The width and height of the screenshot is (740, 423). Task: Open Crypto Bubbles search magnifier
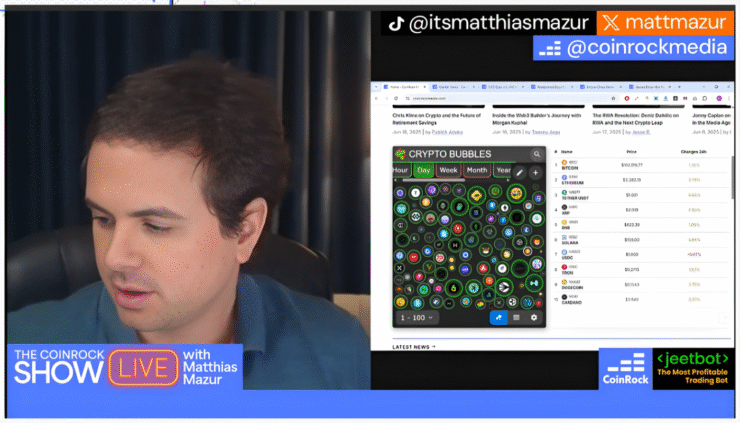[537, 154]
